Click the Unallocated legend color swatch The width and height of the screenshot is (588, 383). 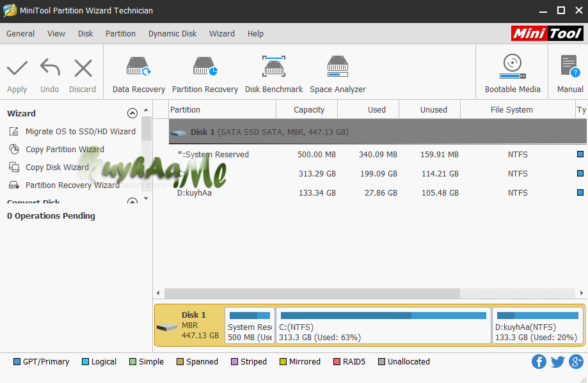tap(382, 362)
